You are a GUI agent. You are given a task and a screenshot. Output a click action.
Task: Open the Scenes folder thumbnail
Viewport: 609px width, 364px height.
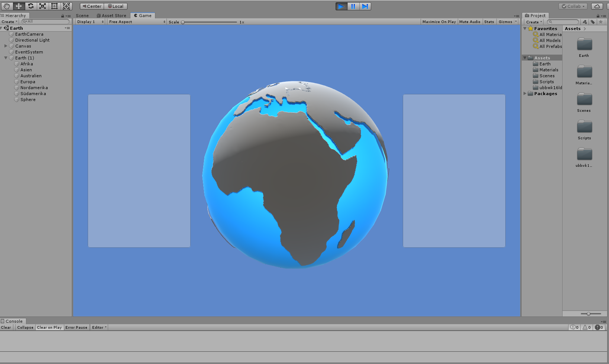pyautogui.click(x=584, y=102)
